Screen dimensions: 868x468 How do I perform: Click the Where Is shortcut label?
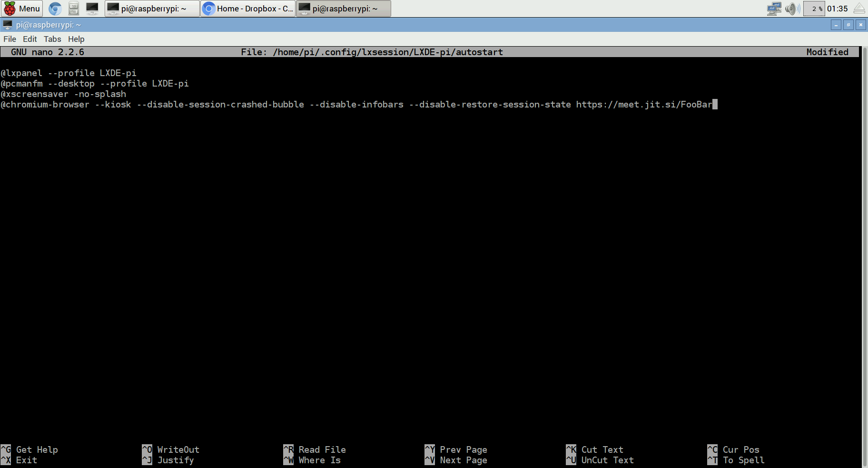(319, 460)
